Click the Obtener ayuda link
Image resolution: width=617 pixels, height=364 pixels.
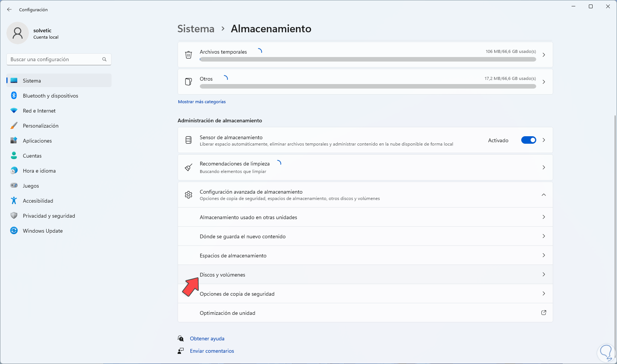pos(207,338)
